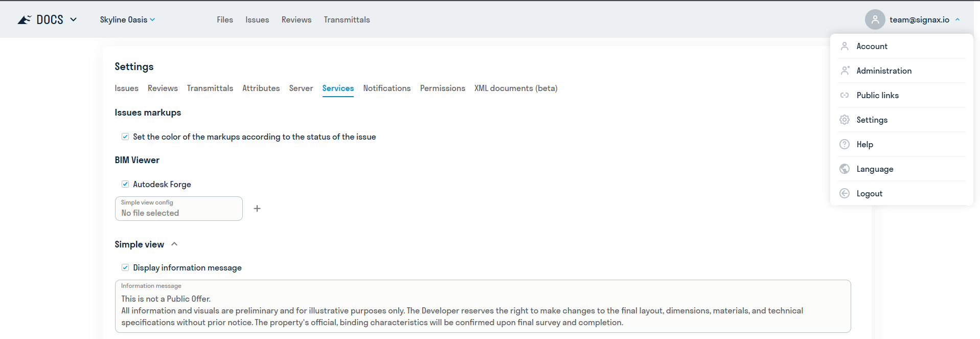Click the Administration user icon in menu

coord(845,71)
